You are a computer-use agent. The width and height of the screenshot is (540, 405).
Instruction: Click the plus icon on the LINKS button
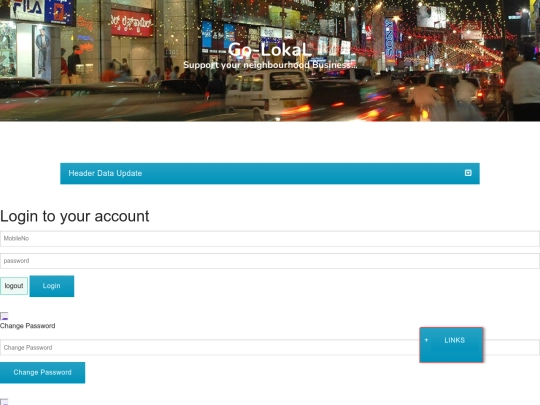pyautogui.click(x=426, y=340)
